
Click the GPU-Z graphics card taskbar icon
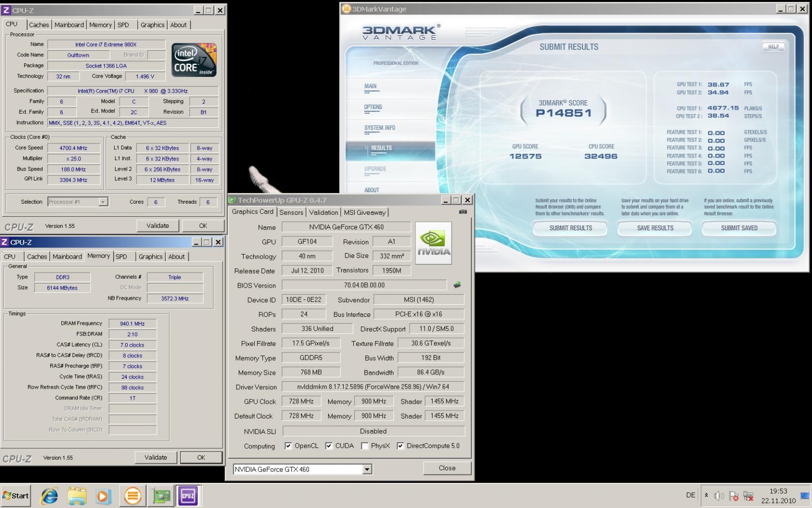pos(161,496)
